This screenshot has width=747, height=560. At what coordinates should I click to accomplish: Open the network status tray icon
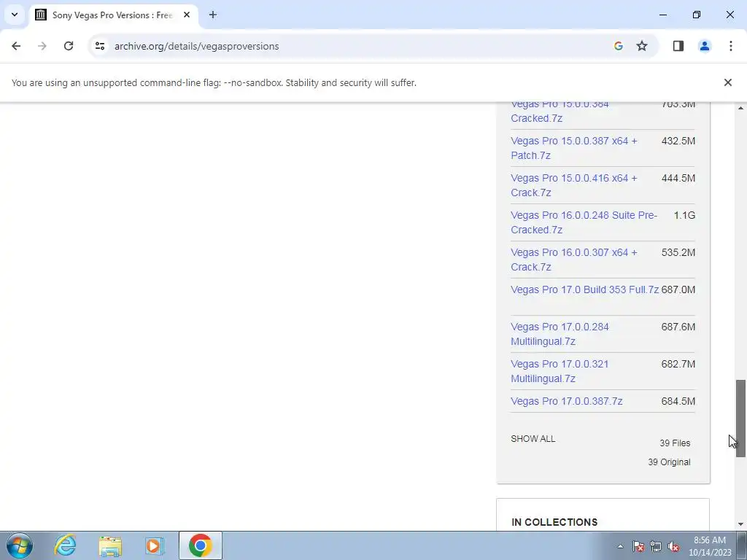click(656, 546)
